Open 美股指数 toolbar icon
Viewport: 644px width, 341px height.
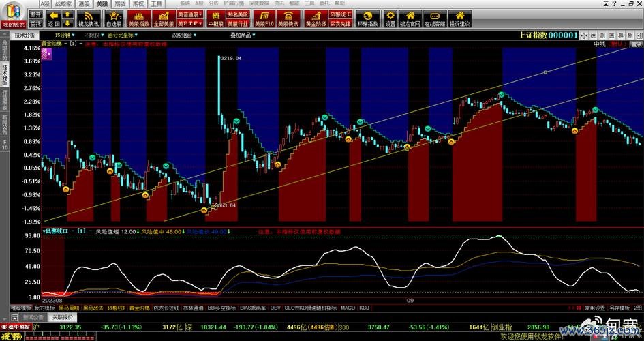click(x=139, y=19)
